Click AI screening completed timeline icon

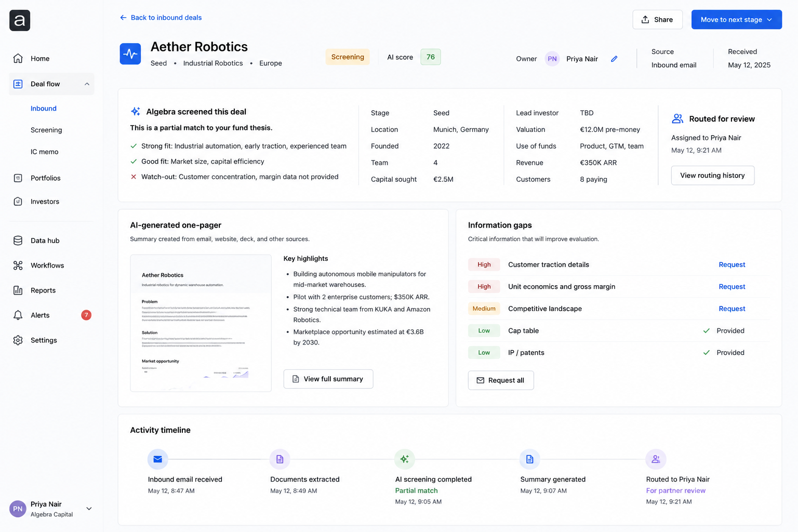click(405, 459)
